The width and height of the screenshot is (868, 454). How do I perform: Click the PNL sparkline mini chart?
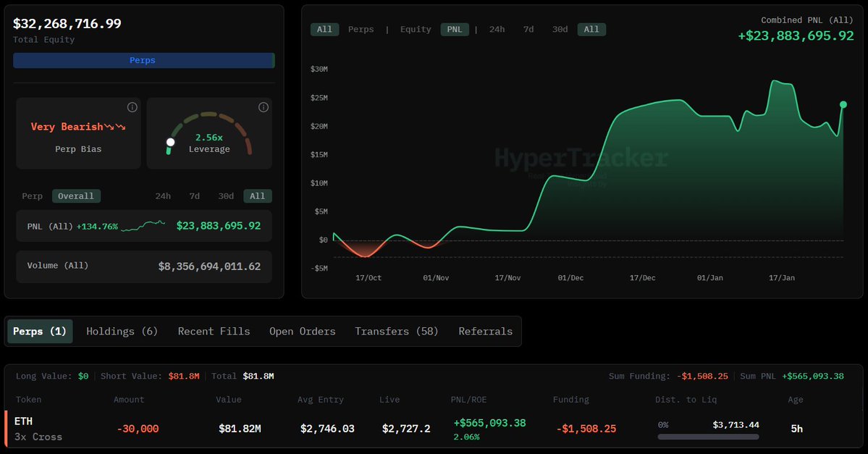point(143,226)
